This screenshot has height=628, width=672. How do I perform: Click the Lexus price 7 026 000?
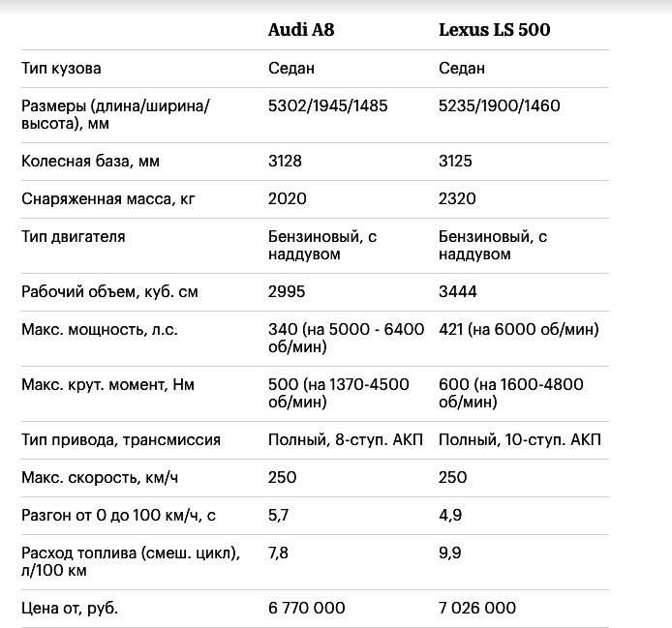coord(477,608)
